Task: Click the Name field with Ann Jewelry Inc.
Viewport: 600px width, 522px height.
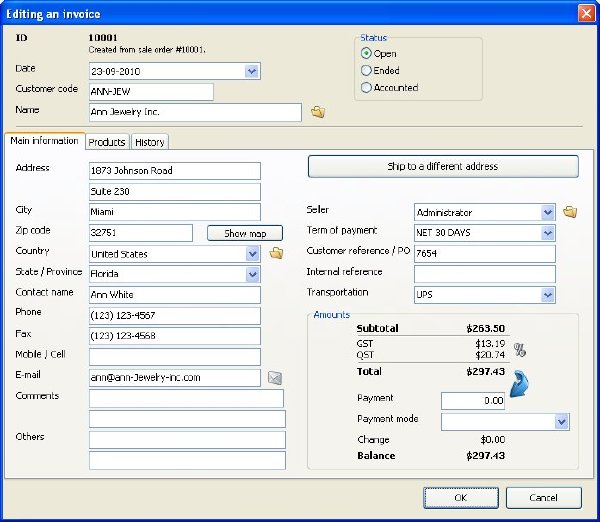Action: click(x=195, y=113)
